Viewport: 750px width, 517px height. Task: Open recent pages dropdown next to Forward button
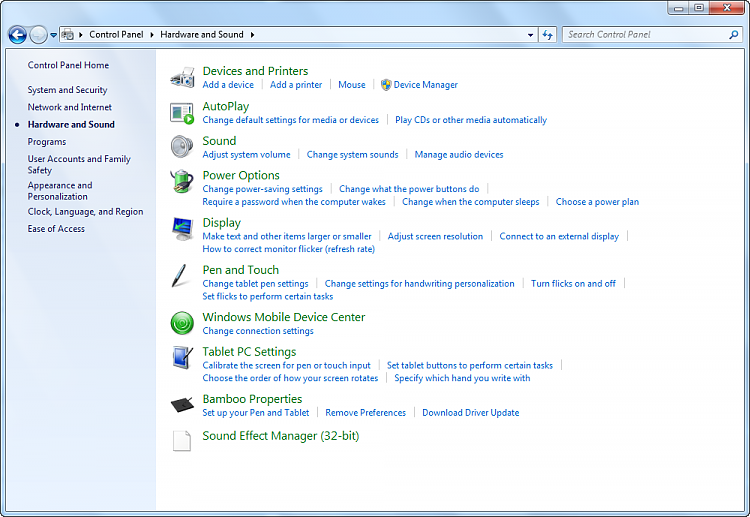[54, 34]
